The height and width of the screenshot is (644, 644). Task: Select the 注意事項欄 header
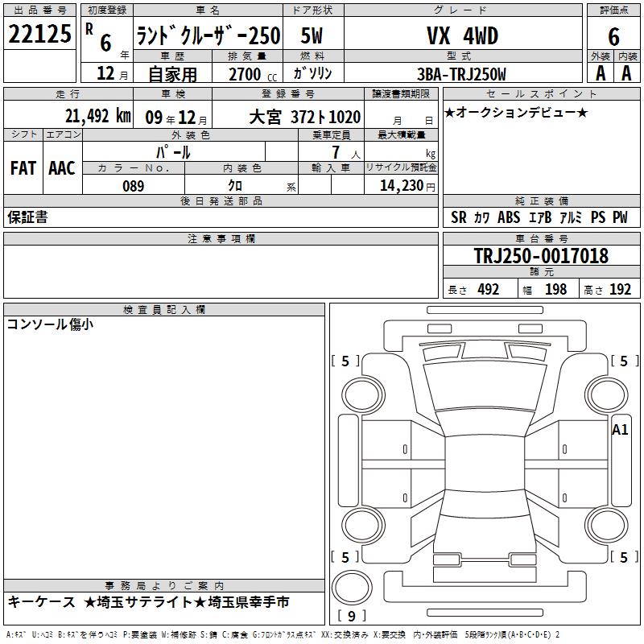(221, 238)
